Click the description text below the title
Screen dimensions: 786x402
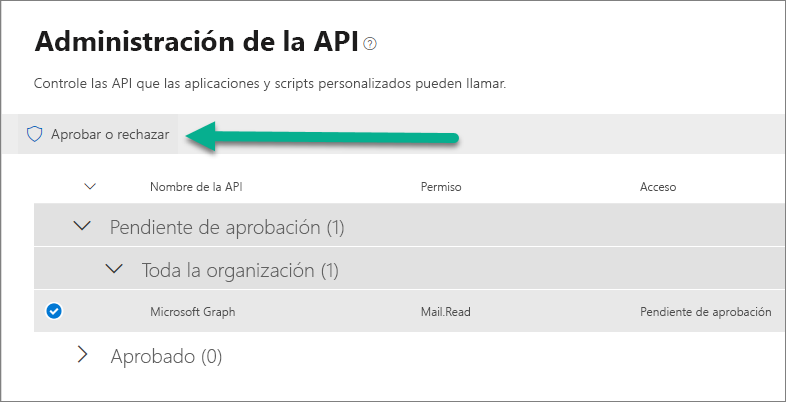[x=270, y=84]
